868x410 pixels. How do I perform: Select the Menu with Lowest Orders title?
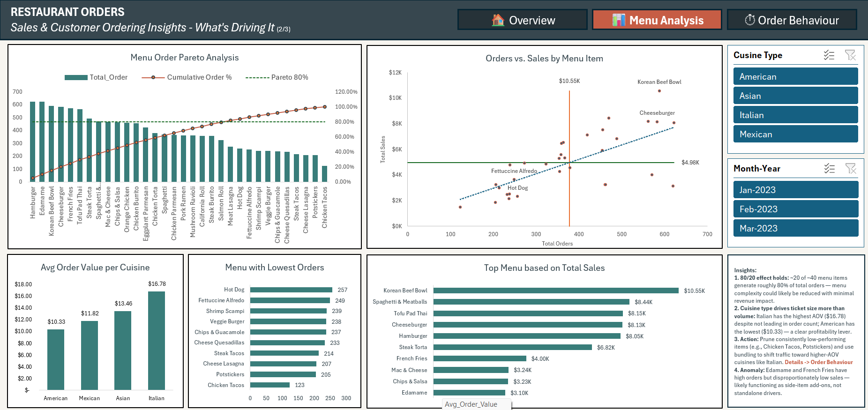275,267
